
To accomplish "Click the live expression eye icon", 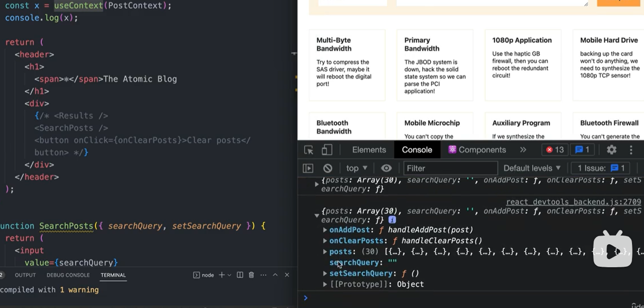I will (x=386, y=168).
